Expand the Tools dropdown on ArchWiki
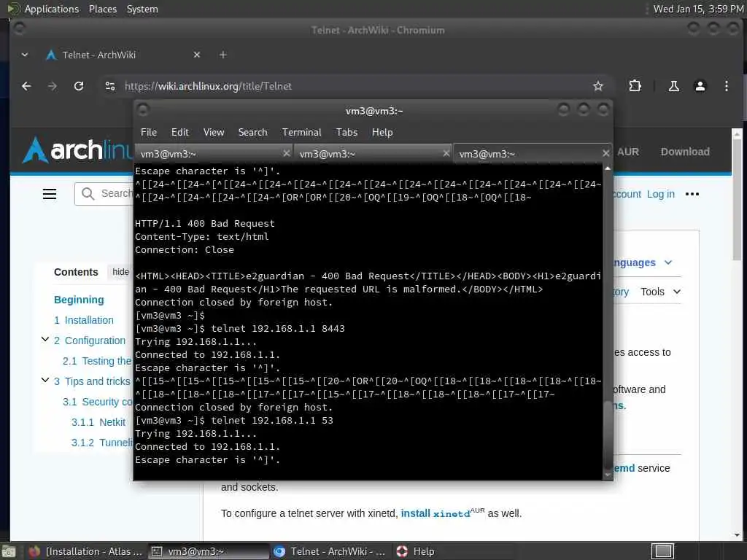 point(660,292)
